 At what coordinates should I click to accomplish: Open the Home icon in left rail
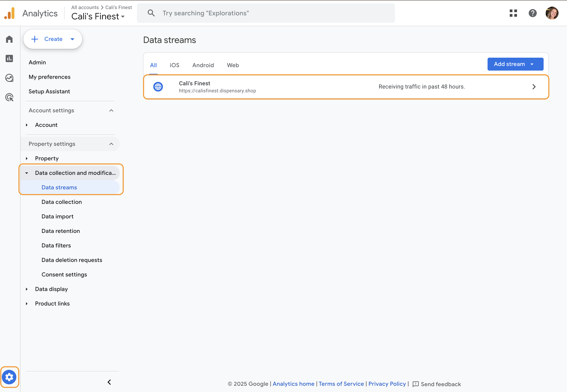click(x=9, y=39)
